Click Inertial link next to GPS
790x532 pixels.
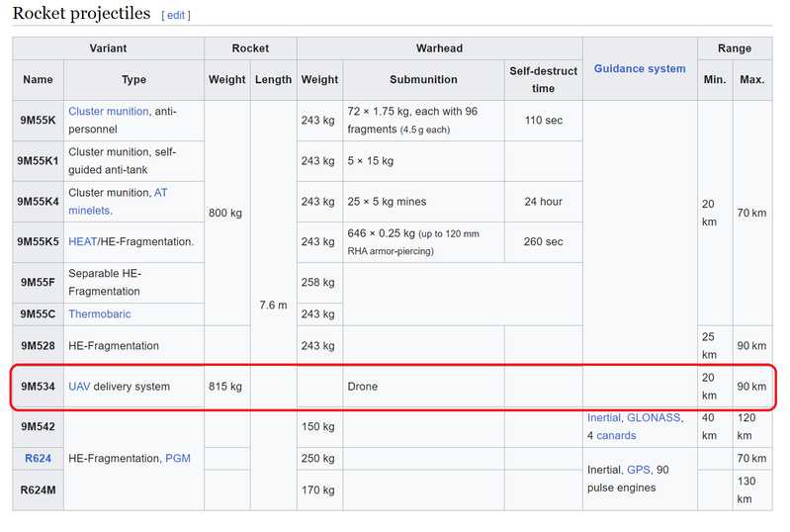coord(603,470)
